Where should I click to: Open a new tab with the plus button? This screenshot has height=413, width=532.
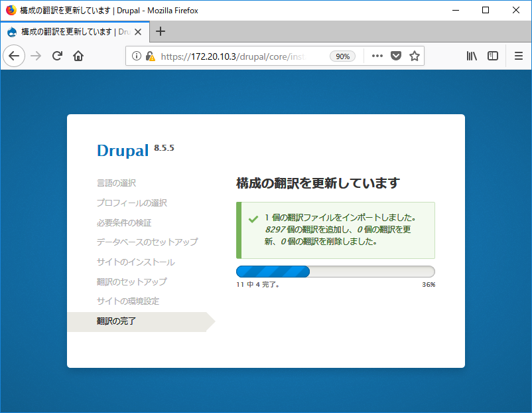(161, 32)
